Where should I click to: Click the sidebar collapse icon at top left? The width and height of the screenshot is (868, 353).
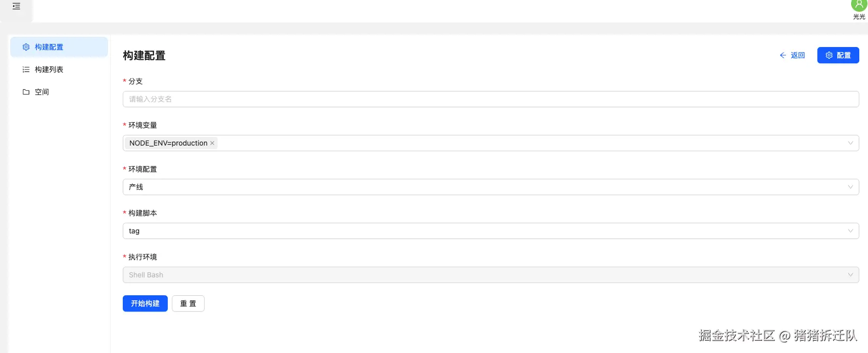pyautogui.click(x=16, y=6)
